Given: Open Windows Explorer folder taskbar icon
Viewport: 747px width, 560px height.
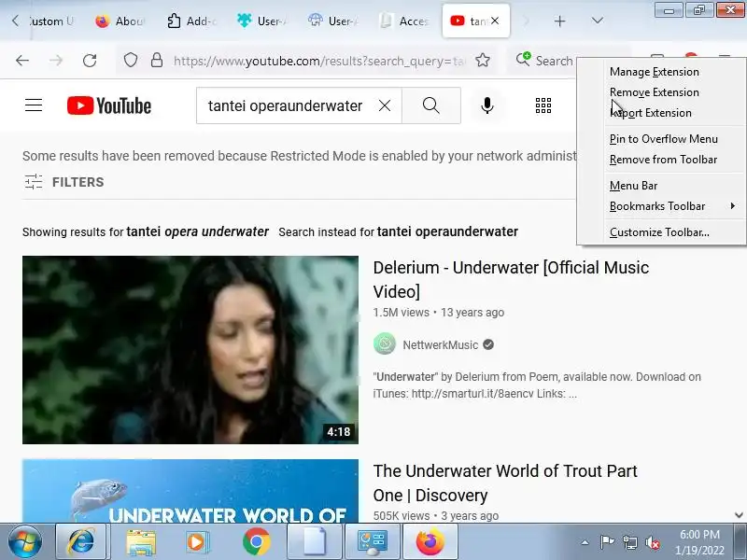Looking at the screenshot, I should point(140,541).
